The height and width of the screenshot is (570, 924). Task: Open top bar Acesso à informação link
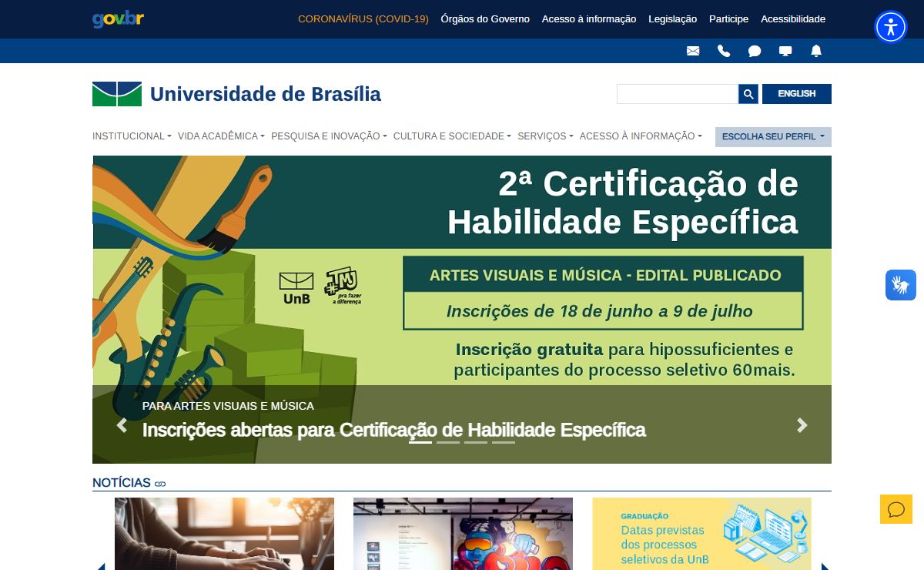pos(589,19)
